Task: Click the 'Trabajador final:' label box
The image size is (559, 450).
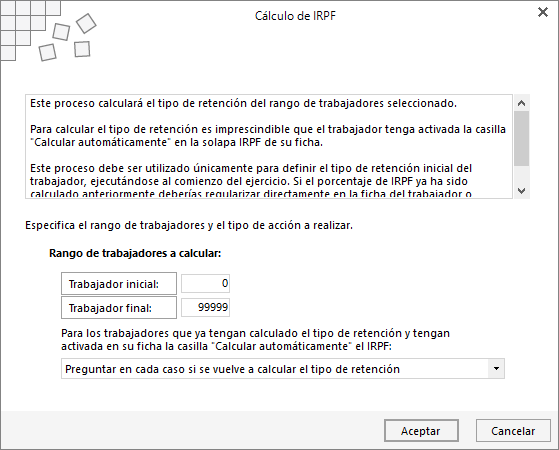Action: coord(119,308)
